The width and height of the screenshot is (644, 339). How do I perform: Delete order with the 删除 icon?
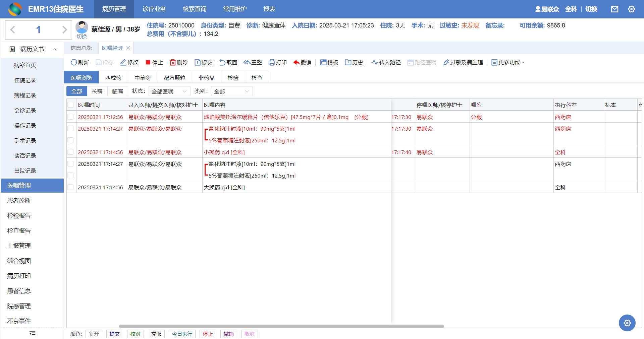click(173, 62)
